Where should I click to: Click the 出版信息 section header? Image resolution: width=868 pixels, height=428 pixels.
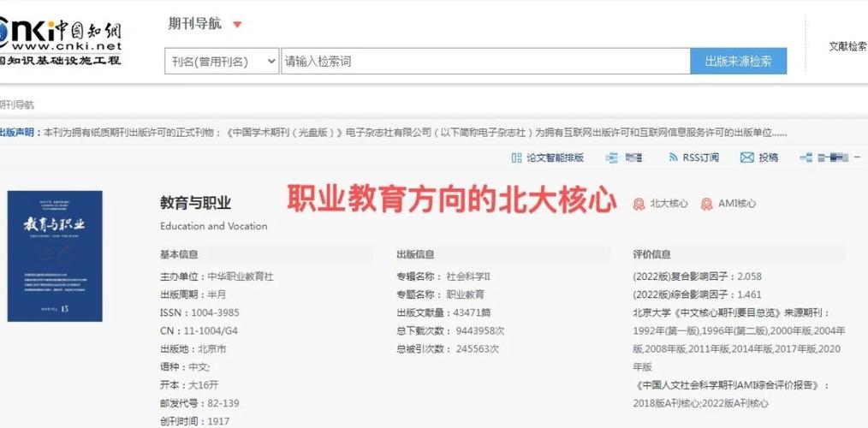coord(416,255)
